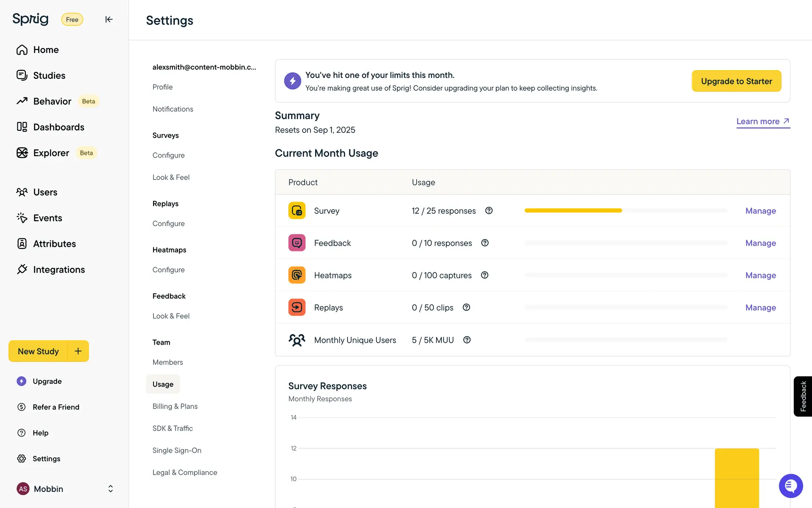812x508 pixels.
Task: Go to Billing & Plans settings
Action: (175, 406)
